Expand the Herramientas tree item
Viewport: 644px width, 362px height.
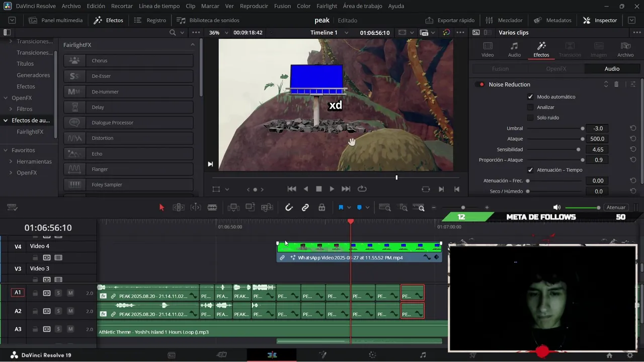pyautogui.click(x=11, y=161)
